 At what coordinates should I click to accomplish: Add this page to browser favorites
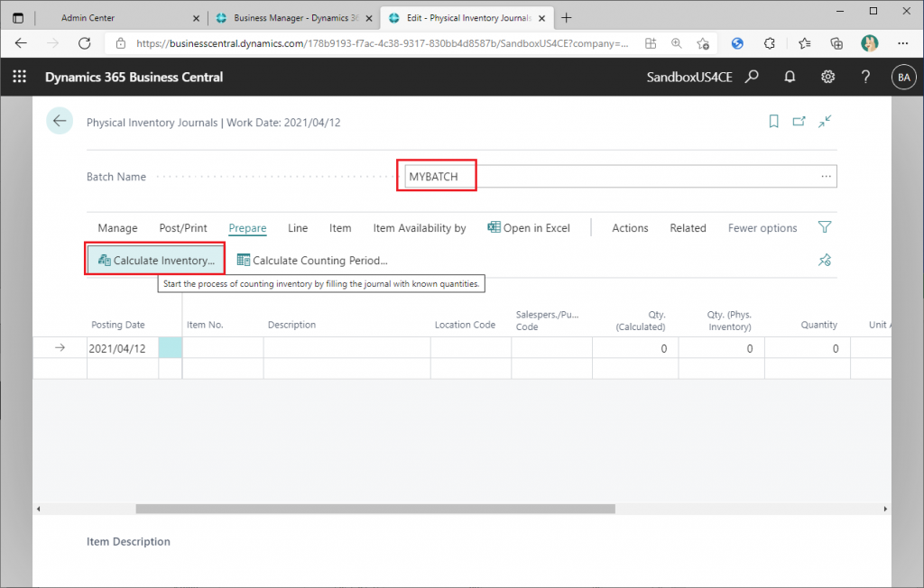(x=702, y=43)
